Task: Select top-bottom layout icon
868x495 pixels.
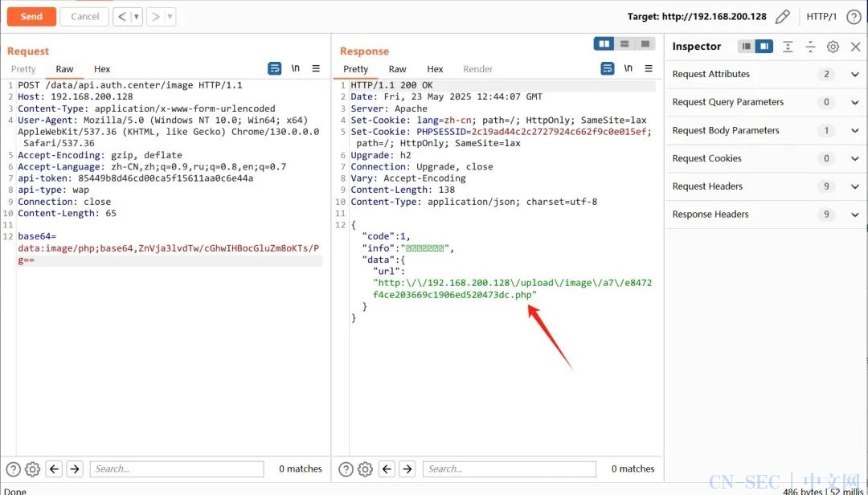Action: point(624,43)
